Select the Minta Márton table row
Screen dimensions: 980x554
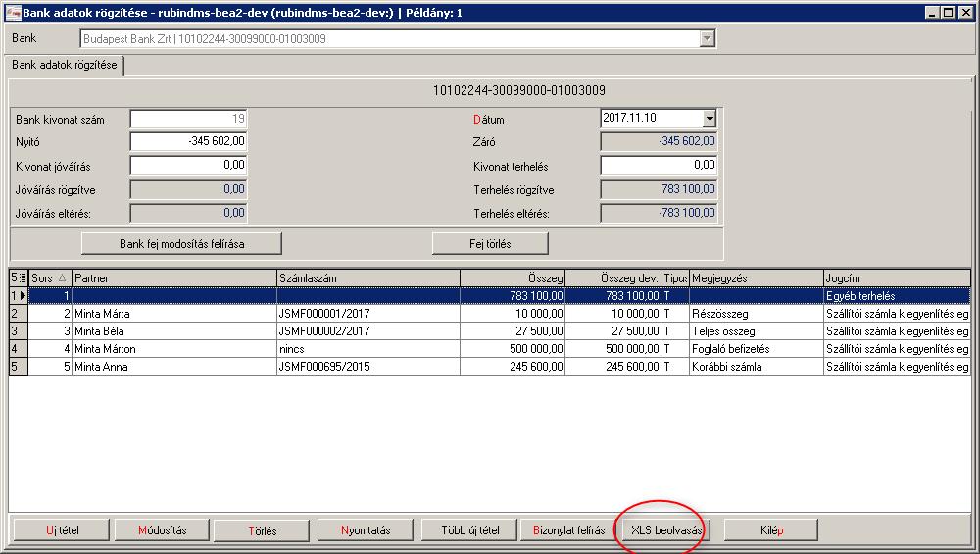point(490,349)
